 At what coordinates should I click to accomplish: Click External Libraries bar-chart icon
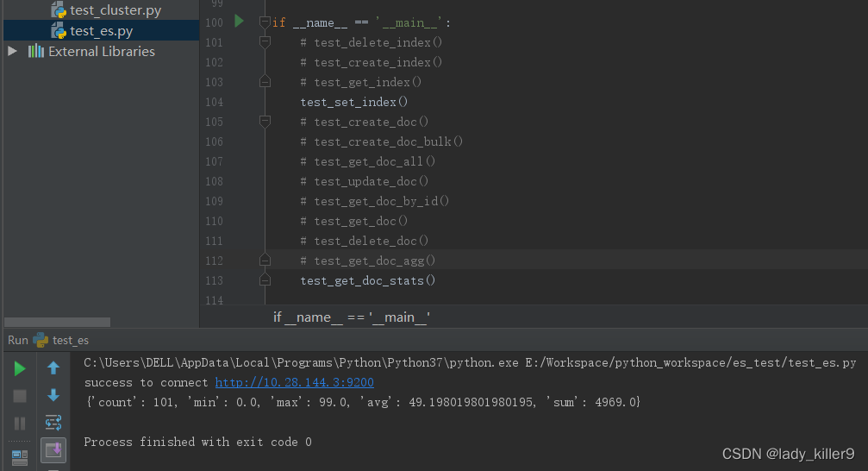click(x=36, y=51)
